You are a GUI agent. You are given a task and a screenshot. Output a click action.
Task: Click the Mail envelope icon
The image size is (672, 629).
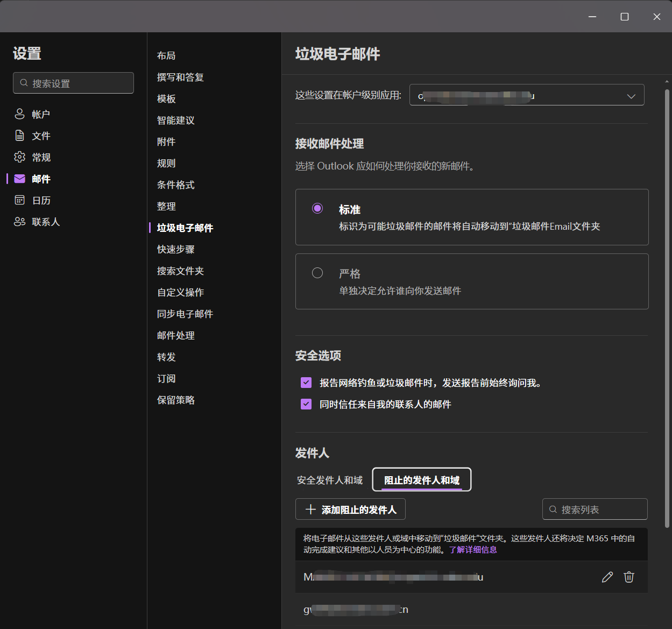click(x=20, y=179)
